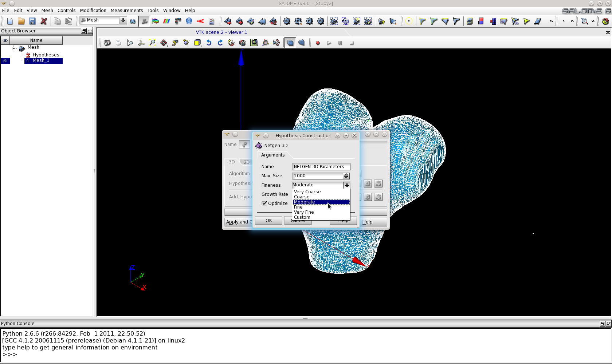
Task: Click the Save floppy disk icon
Action: tap(32, 21)
